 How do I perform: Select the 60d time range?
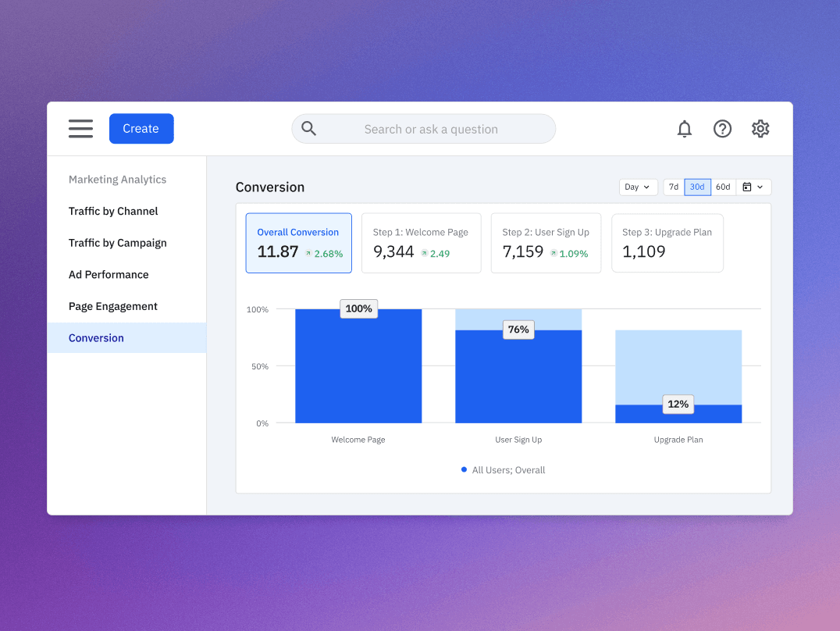(x=723, y=187)
